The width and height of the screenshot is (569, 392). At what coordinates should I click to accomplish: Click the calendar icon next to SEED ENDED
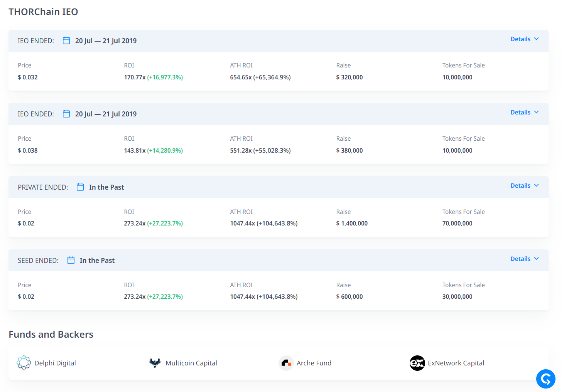coord(71,260)
